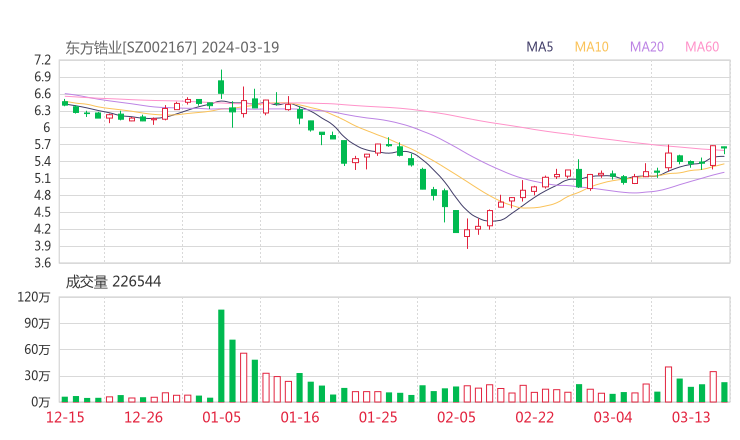Click the 12-15 date label
The height and width of the screenshot is (440, 740).
[x=65, y=417]
